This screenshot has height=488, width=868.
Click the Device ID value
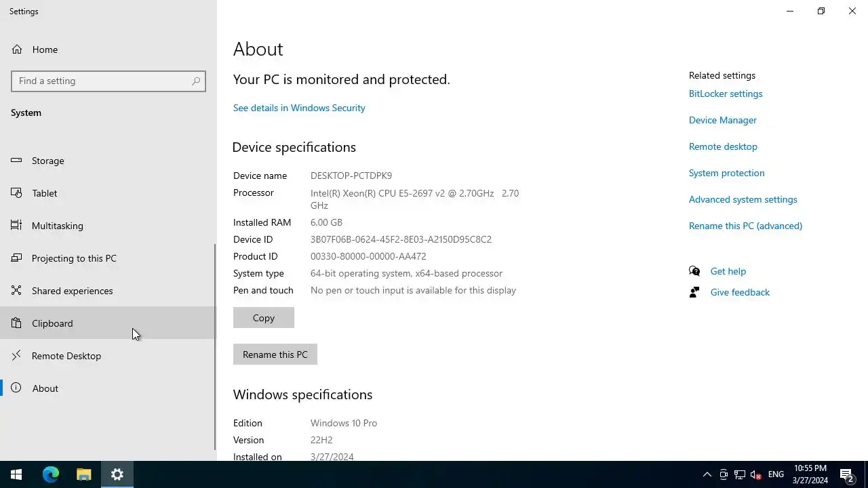click(401, 239)
